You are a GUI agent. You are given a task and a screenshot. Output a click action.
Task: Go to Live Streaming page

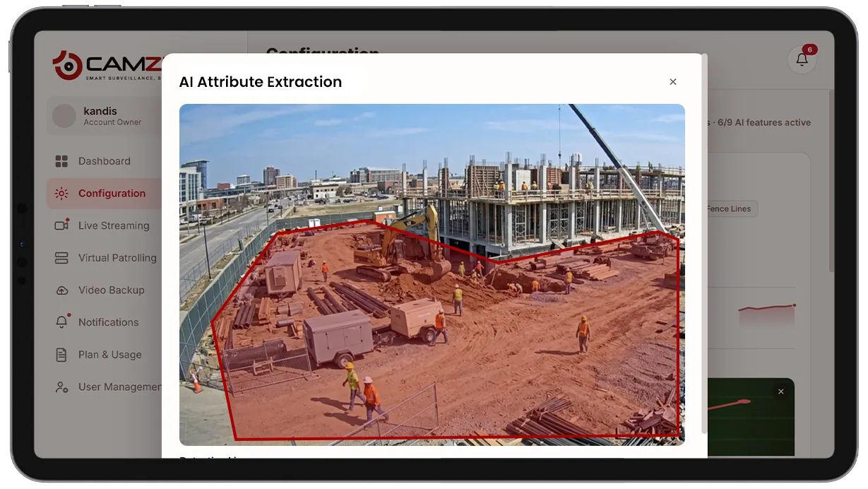[x=104, y=225]
